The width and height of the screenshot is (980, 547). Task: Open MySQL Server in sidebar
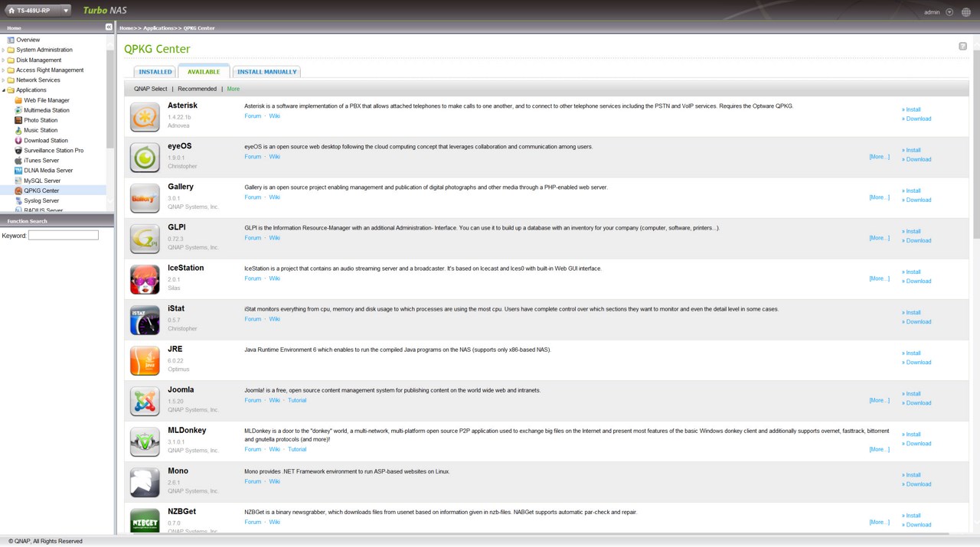(41, 181)
